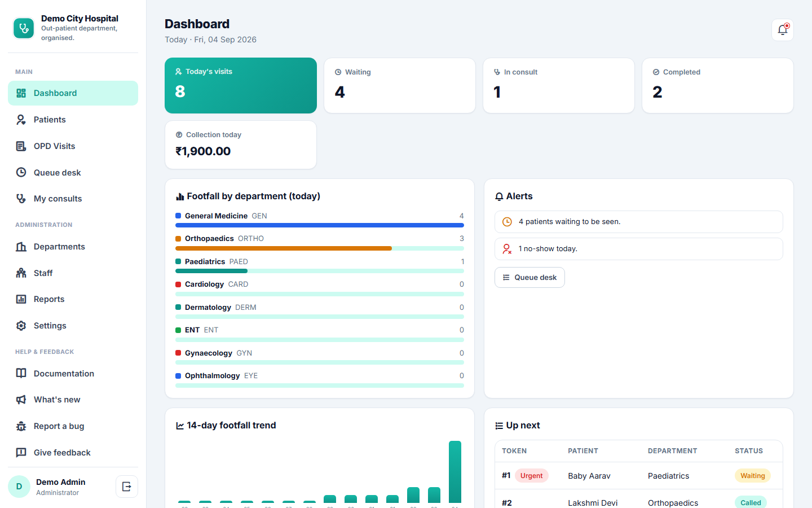Go to the OPD Visits menu label
Screen dimensions: 812x508
tap(54, 146)
